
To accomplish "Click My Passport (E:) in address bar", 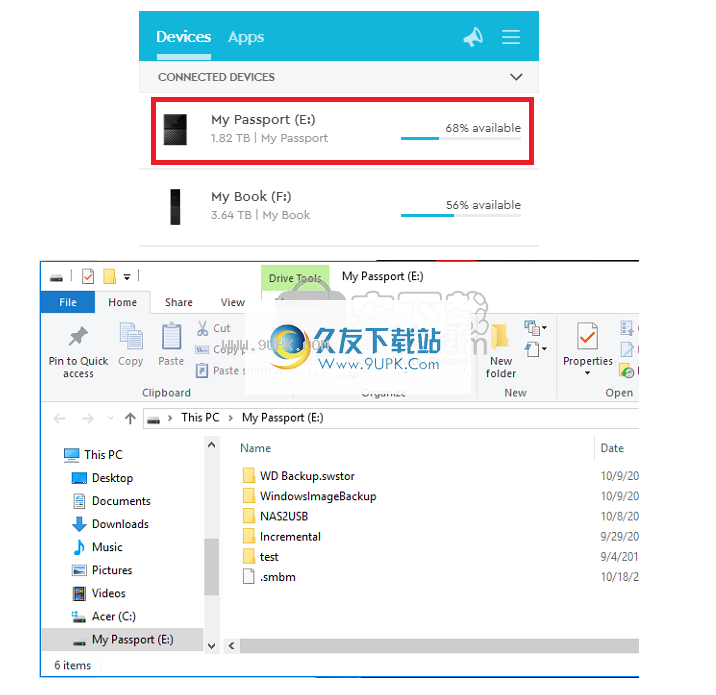I will tap(282, 417).
